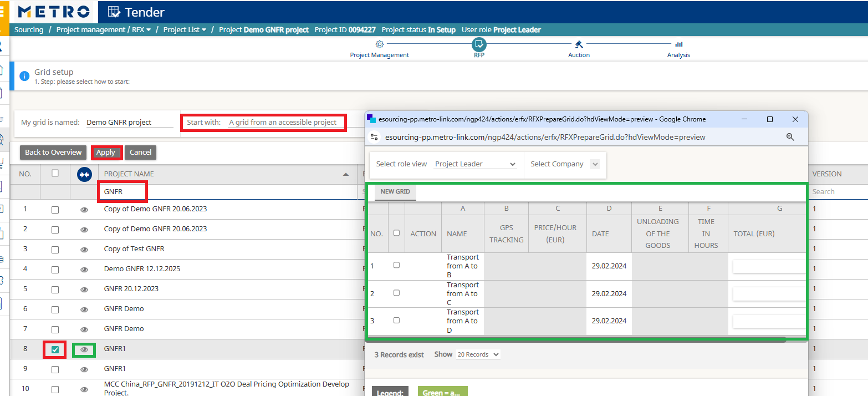868x396 pixels.
Task: Open the Select role view dropdown
Action: pos(475,164)
